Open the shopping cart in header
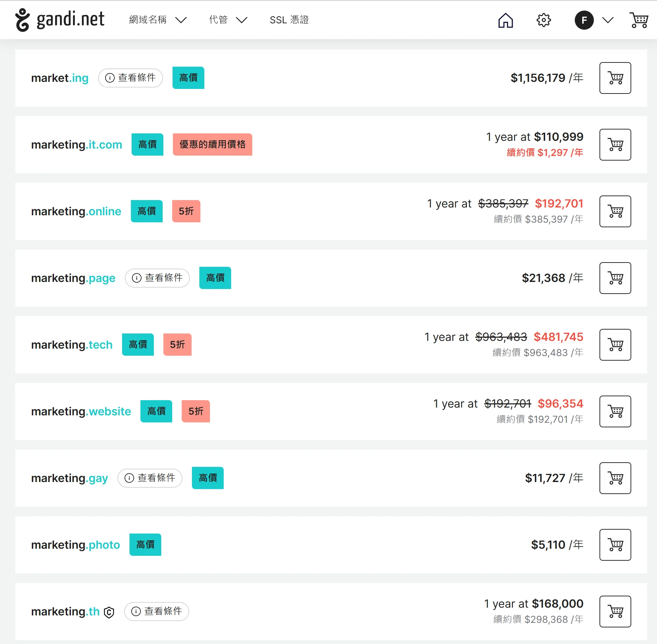This screenshot has width=657, height=644. [639, 20]
